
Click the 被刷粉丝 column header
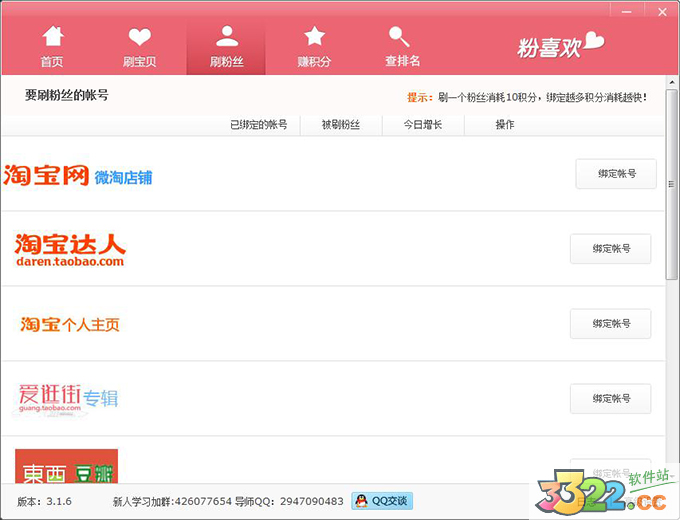(341, 125)
